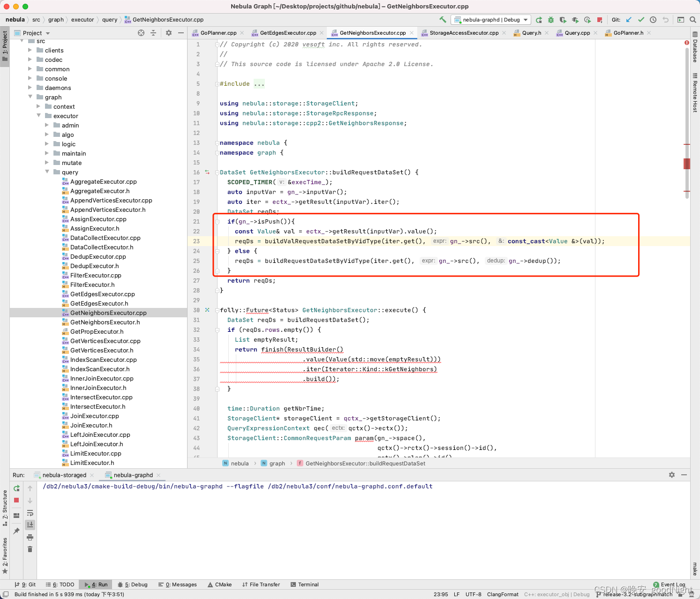Open the nebula-graphd | Debug configuration dropdown
This screenshot has width=700, height=599.
[x=491, y=20]
